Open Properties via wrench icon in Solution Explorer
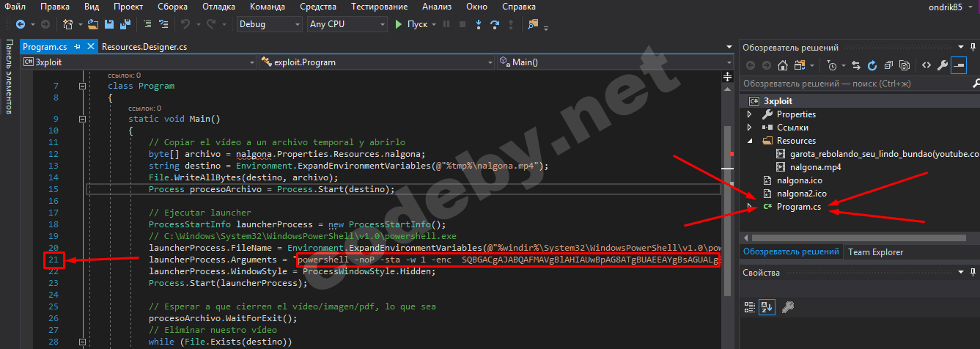Screen dimensions: 980x349 point(943,65)
